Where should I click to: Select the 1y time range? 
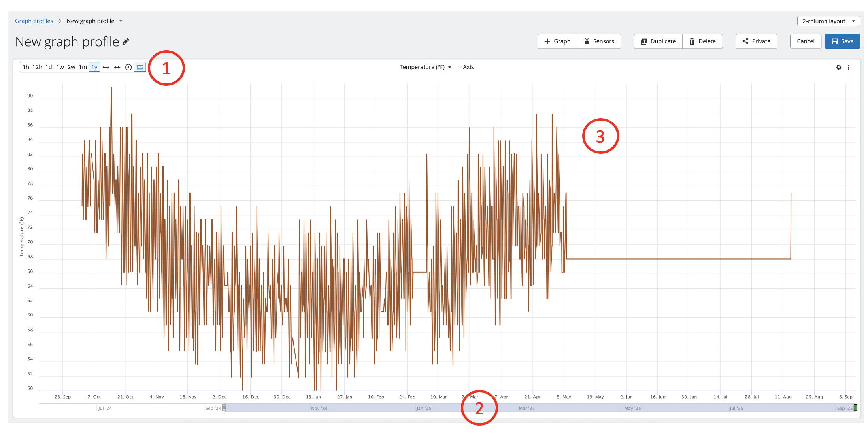(94, 67)
